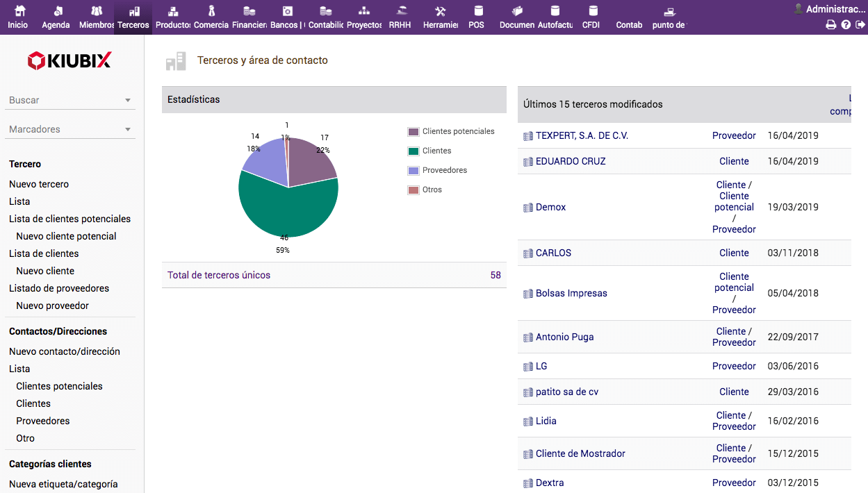
Task: Click the logout icon in header
Action: pyautogui.click(x=860, y=25)
